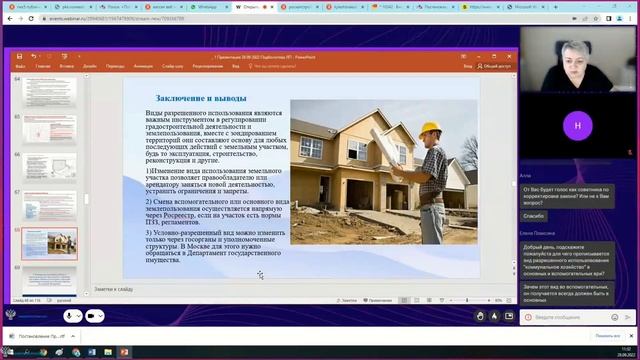
Task: Click the send message arrow icon
Action: click(x=628, y=317)
